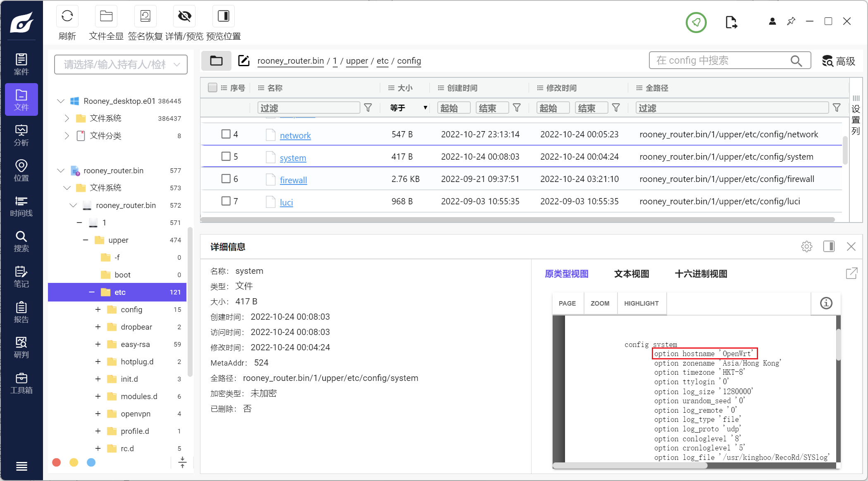868x481 pixels.
Task: Click the 创建时间 filter funnel
Action: pos(517,108)
